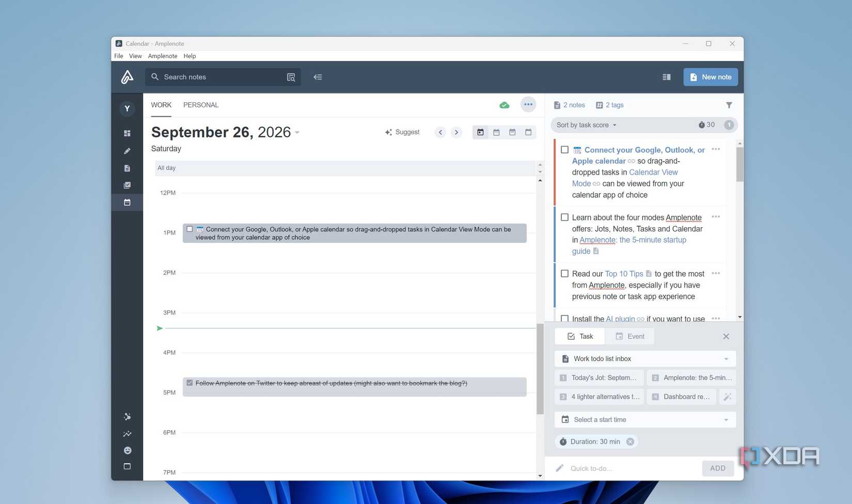852x504 pixels.
Task: Check the Install the AI plugin task
Action: click(564, 319)
